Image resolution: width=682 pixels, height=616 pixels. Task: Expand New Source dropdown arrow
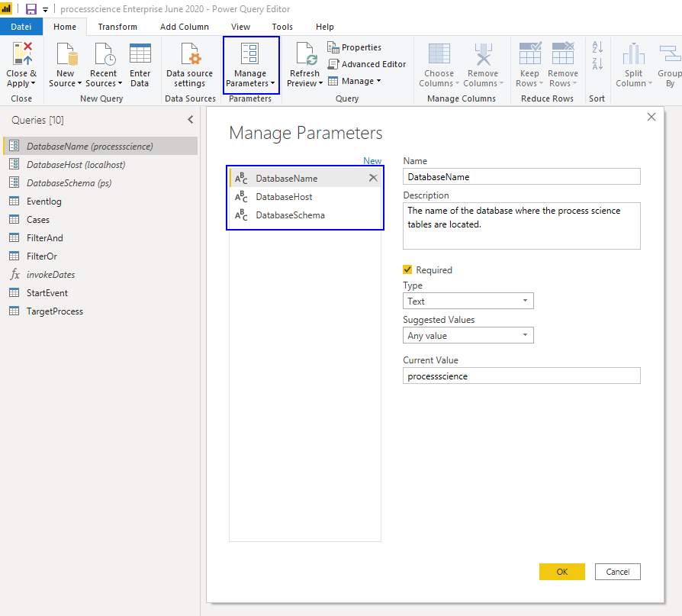pos(79,83)
